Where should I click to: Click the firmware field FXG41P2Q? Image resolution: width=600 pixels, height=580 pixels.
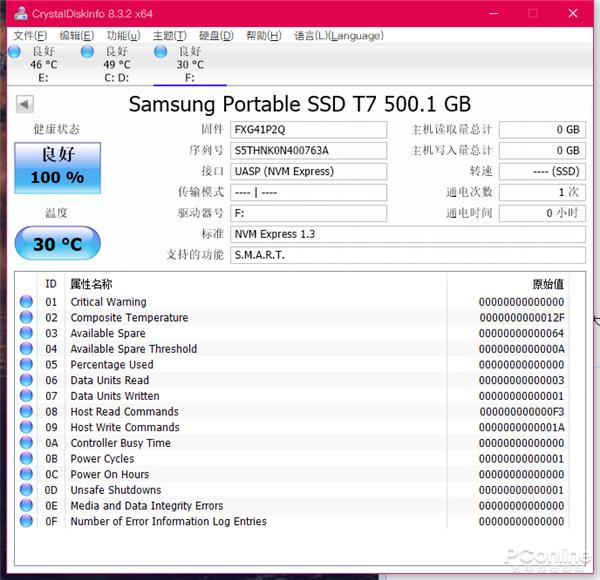308,130
